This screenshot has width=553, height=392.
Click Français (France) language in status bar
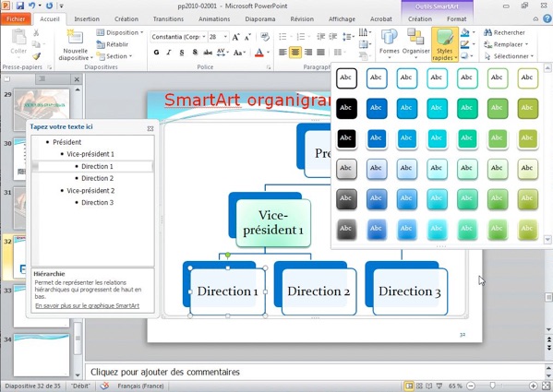pyautogui.click(x=140, y=386)
